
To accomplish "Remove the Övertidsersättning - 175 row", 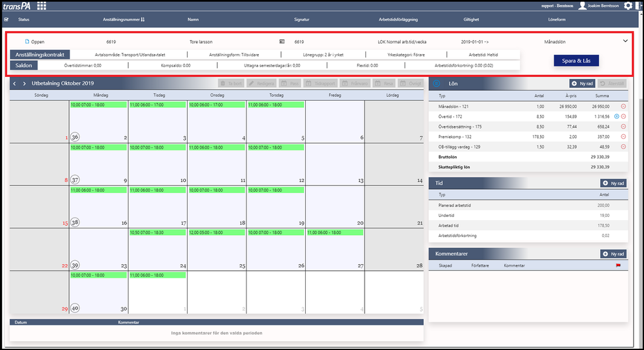I will 623,127.
